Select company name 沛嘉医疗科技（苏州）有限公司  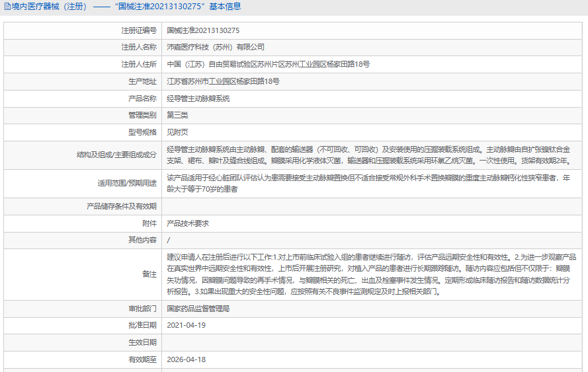point(216,47)
